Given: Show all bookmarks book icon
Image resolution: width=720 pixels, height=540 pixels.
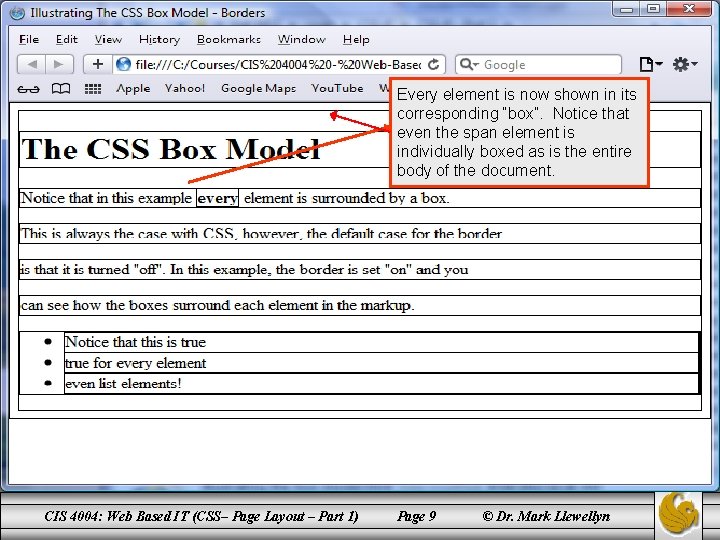Looking at the screenshot, I should coord(61,89).
